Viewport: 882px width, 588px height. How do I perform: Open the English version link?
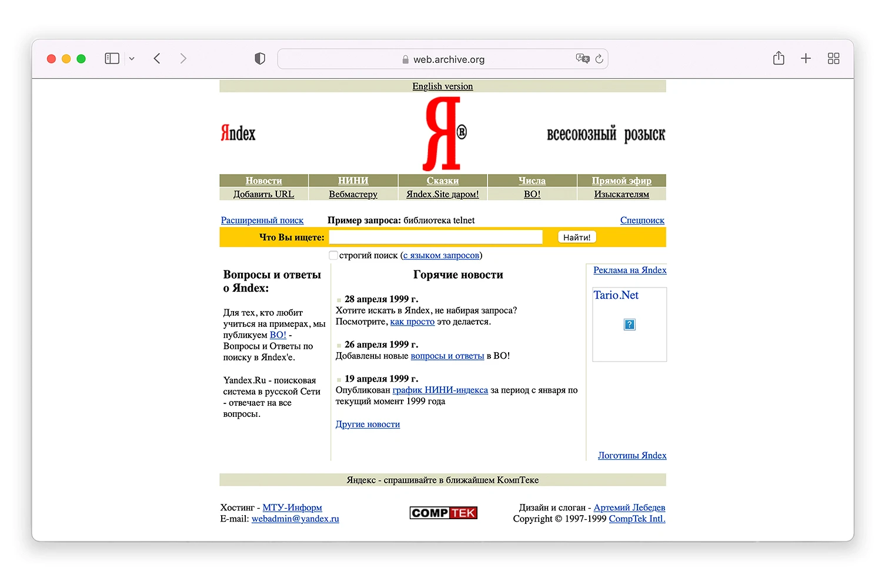[x=443, y=86]
